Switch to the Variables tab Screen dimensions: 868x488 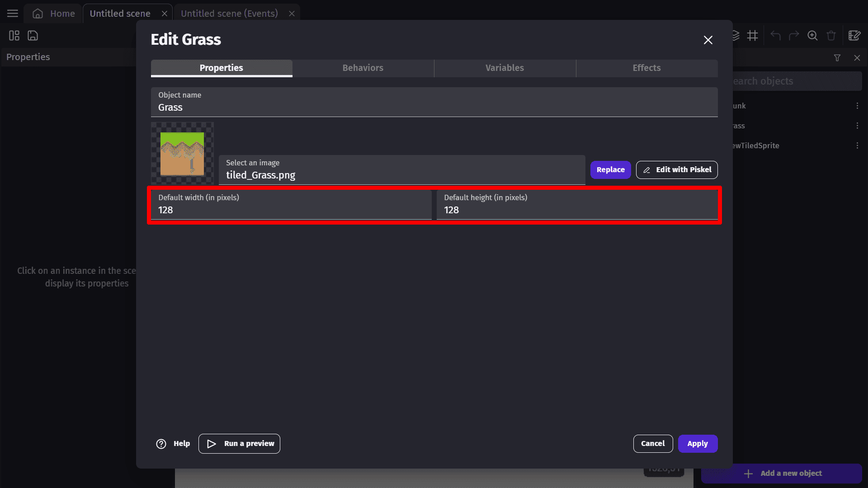505,68
